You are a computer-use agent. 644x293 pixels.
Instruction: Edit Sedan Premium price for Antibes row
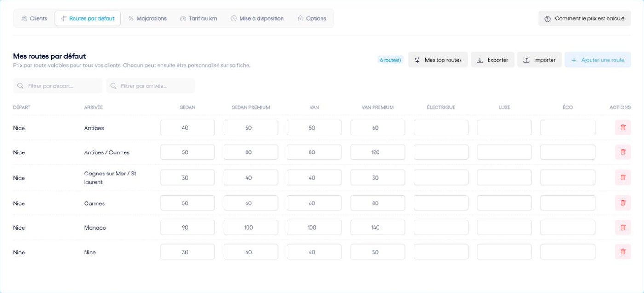[251, 128]
